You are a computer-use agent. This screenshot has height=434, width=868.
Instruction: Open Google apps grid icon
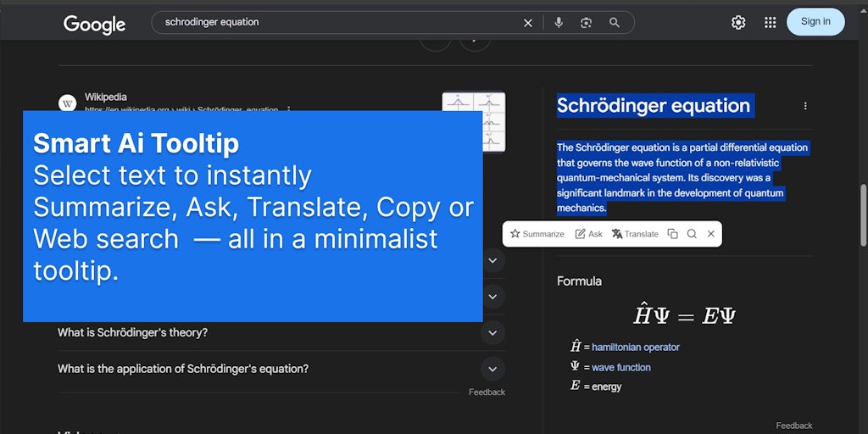pos(770,22)
